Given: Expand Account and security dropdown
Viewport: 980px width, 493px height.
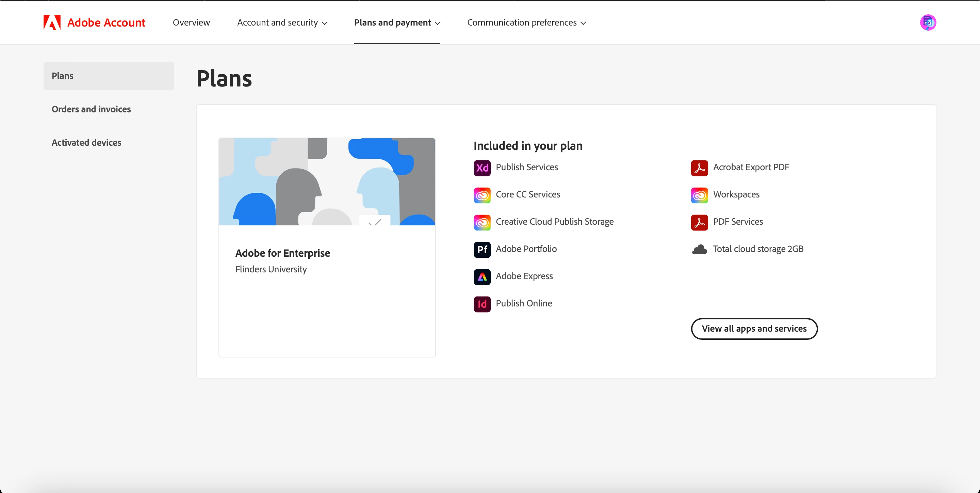Looking at the screenshot, I should tap(282, 22).
